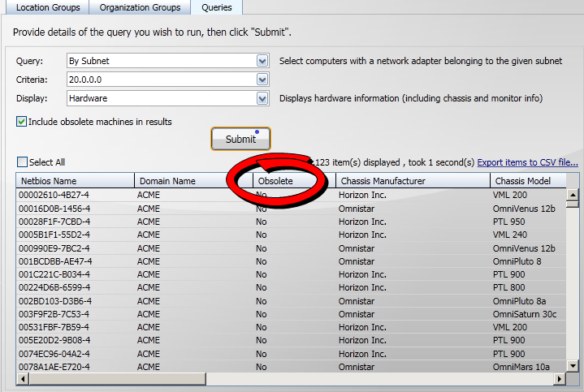Screen dimensions: 584x392
Task: Click the Chassis Model column header
Action: pos(523,181)
